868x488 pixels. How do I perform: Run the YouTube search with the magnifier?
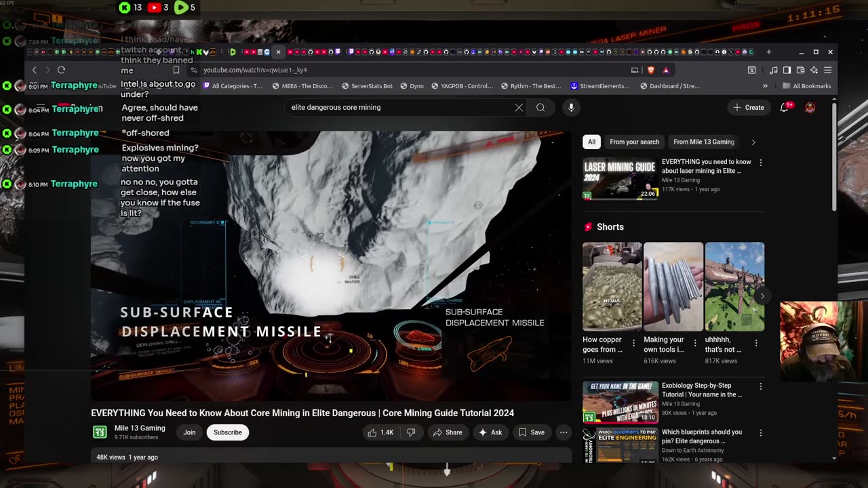(x=540, y=107)
